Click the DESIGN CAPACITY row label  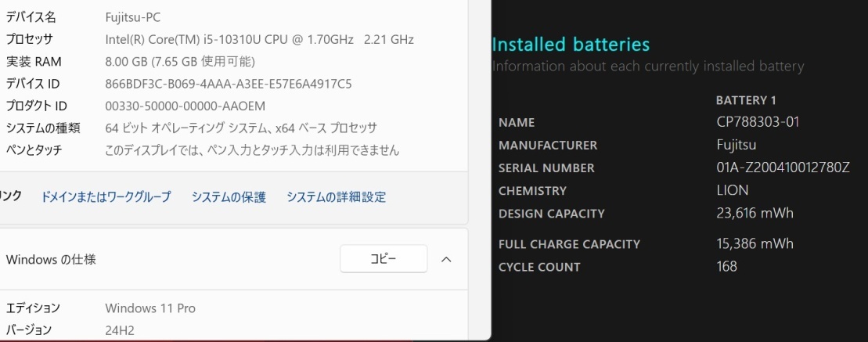pyautogui.click(x=551, y=213)
